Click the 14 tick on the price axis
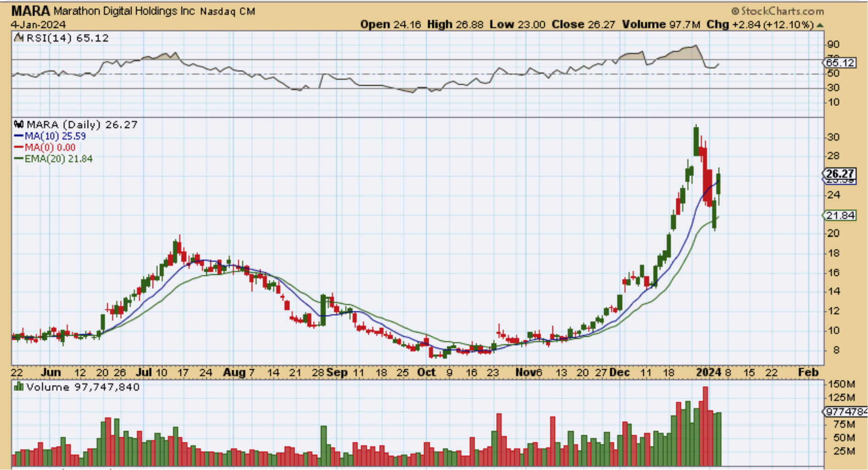868x470 pixels. pyautogui.click(x=834, y=291)
